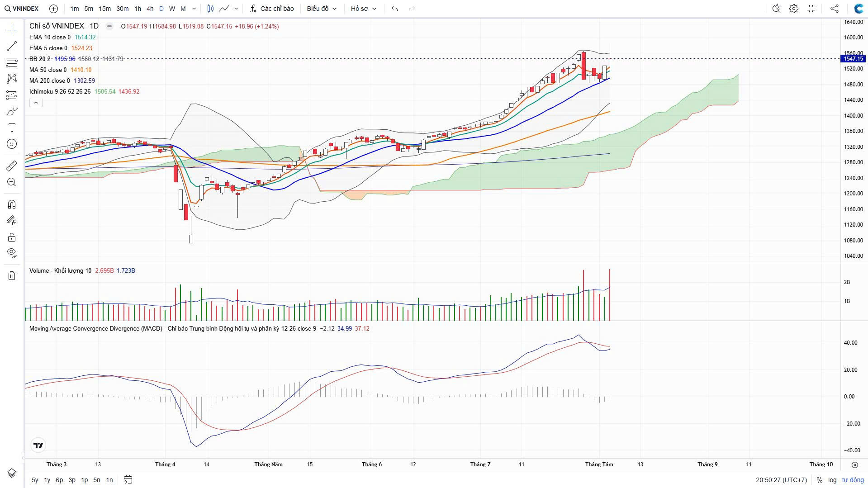
Task: Select the 'EMA 10 close 0' indicator legend
Action: click(x=50, y=38)
